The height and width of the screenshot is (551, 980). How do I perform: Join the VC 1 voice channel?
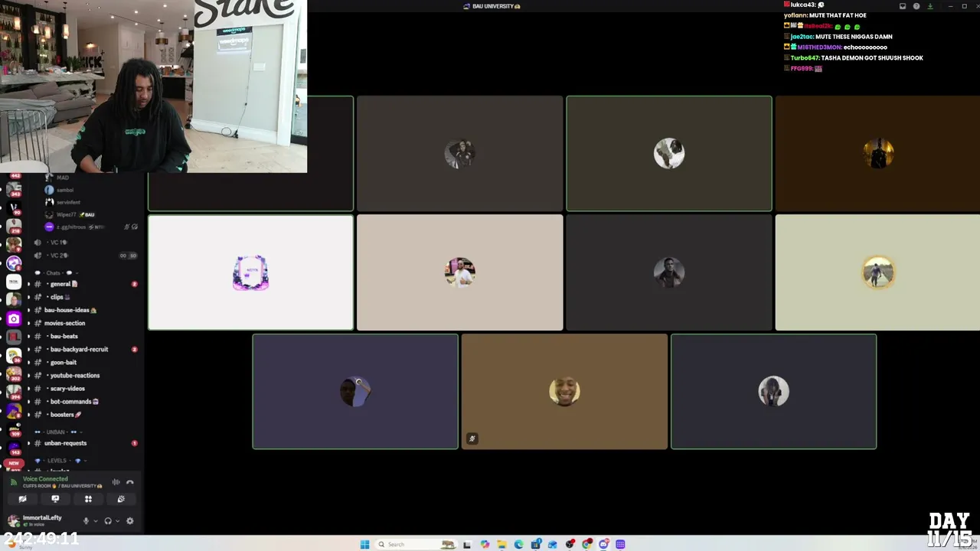84,242
